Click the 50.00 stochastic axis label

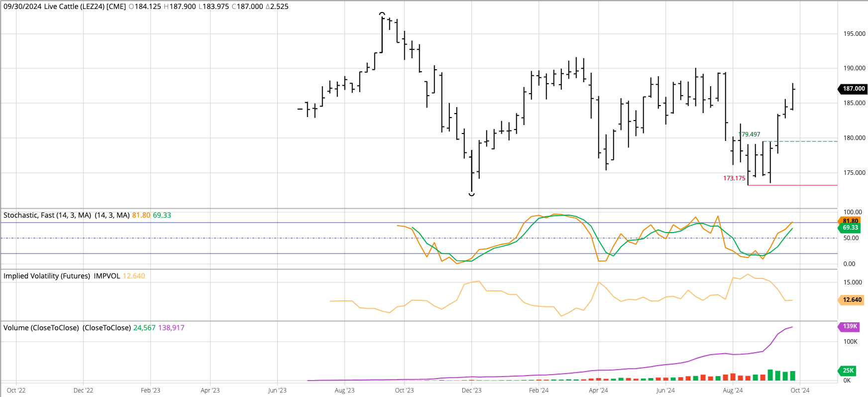(x=851, y=238)
